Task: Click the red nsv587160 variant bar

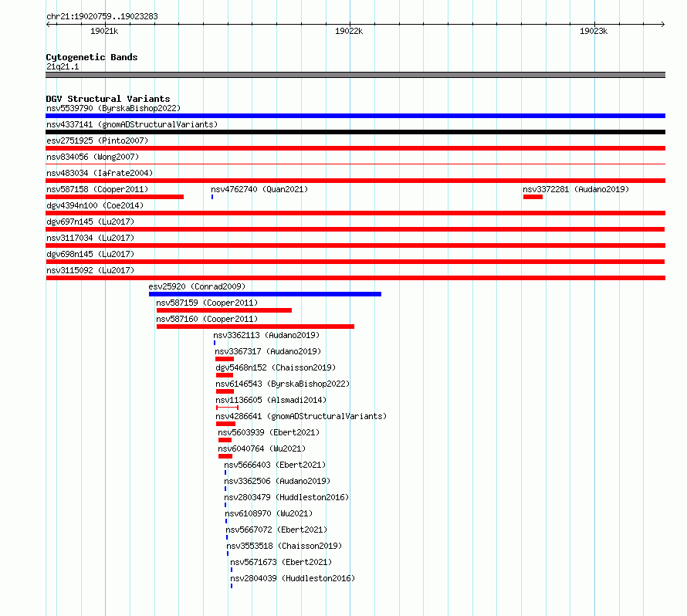Action: click(256, 327)
